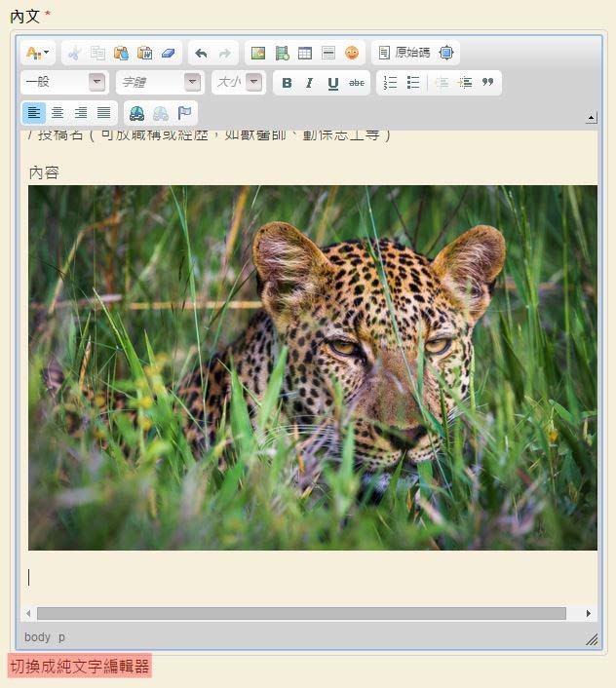616x688 pixels.
Task: Select the p element in path bar
Action: pos(61,637)
